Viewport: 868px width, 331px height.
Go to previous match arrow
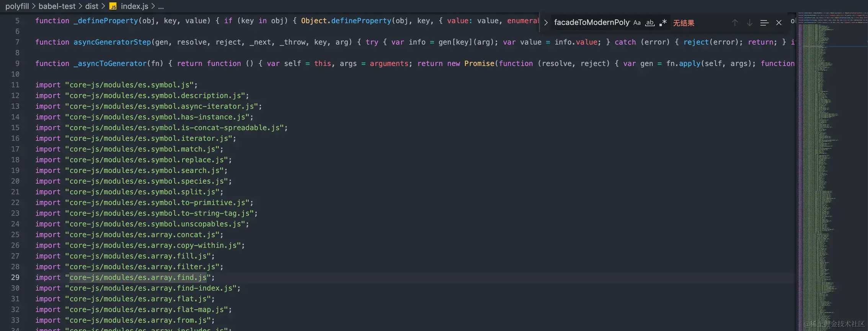(734, 23)
